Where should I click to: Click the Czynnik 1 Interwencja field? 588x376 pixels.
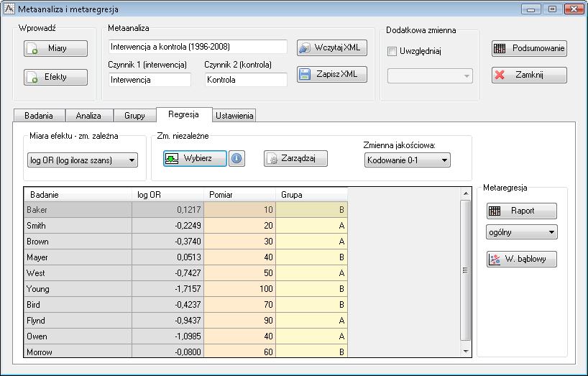pos(150,80)
